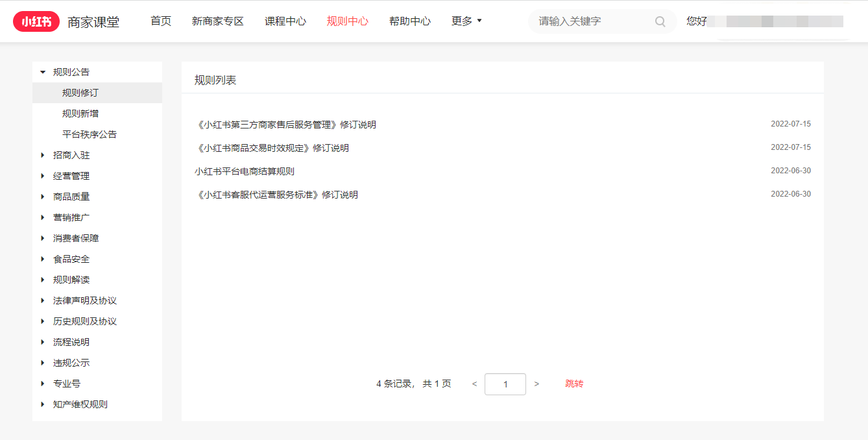
Task: Open 小红书平台电商结算规则 link
Action: (245, 171)
